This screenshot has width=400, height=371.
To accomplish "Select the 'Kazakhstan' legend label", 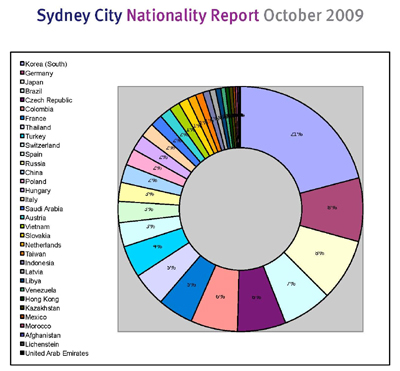I will (43, 308).
